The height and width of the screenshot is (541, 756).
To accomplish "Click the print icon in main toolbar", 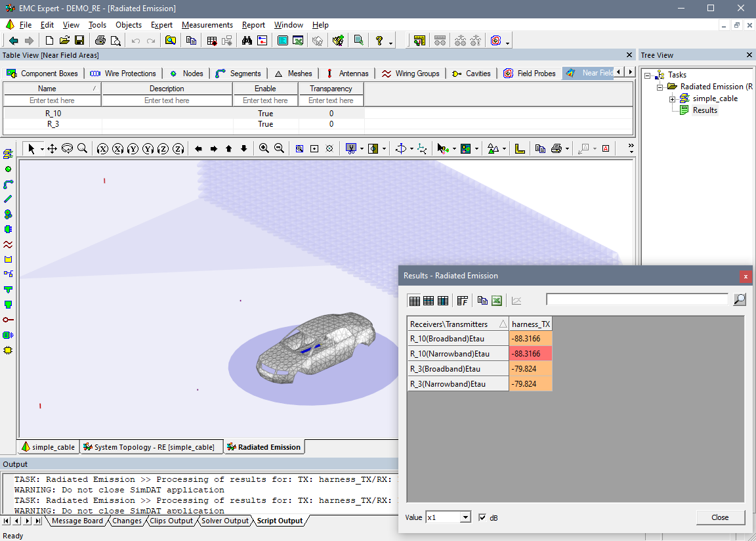I will click(x=100, y=41).
